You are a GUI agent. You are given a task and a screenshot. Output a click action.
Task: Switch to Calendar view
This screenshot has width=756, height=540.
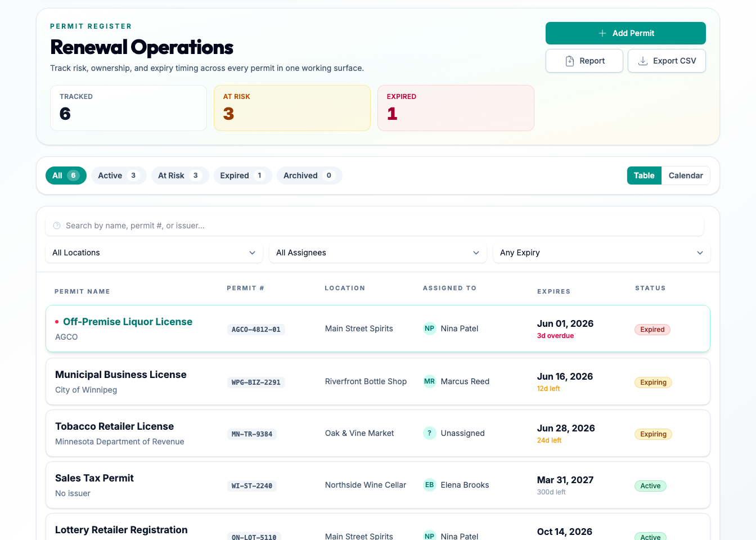pos(686,175)
